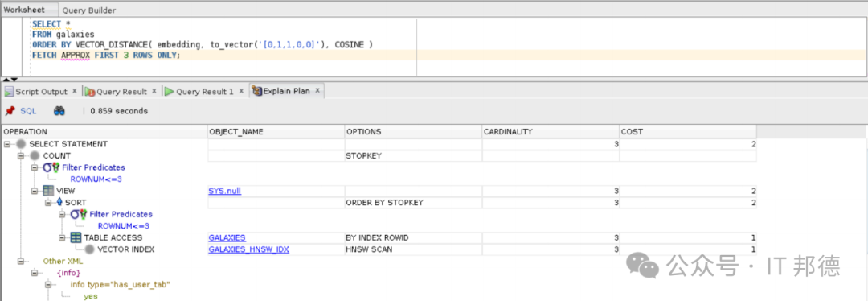Click the "yes" value in Other XML
Screen dimensions: 868x301
point(91,296)
